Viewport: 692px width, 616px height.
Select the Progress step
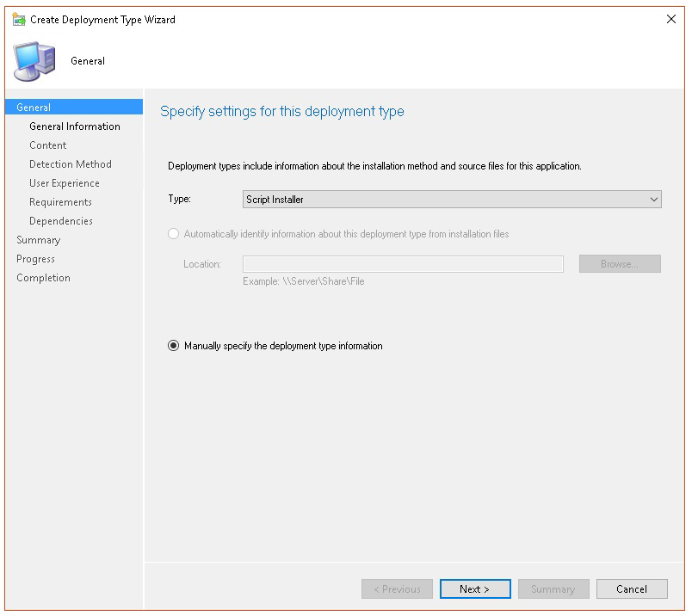click(35, 259)
